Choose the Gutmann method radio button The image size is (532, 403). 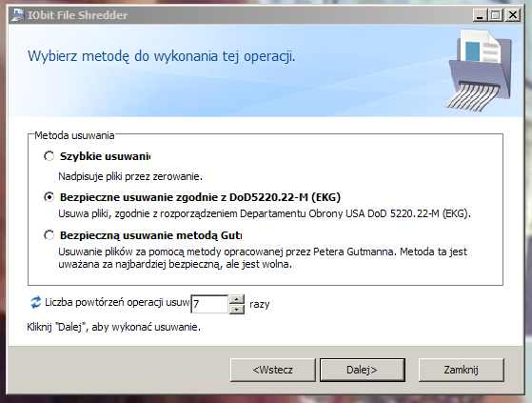point(49,235)
